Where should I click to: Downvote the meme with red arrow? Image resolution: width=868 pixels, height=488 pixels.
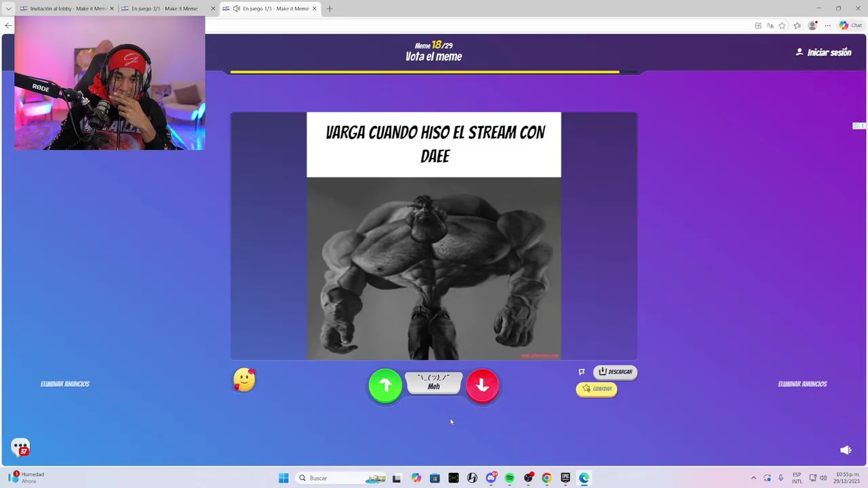point(482,386)
